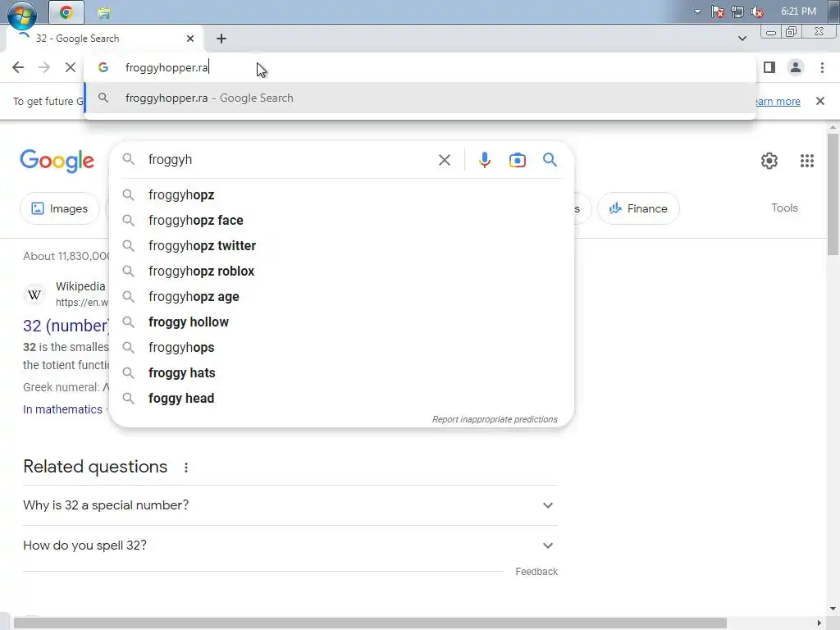Click the scroll right arrow

click(819, 623)
